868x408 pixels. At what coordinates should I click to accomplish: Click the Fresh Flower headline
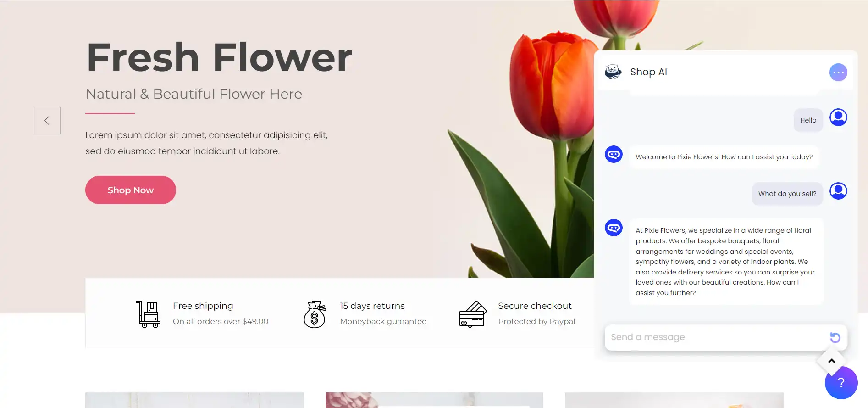[219, 57]
